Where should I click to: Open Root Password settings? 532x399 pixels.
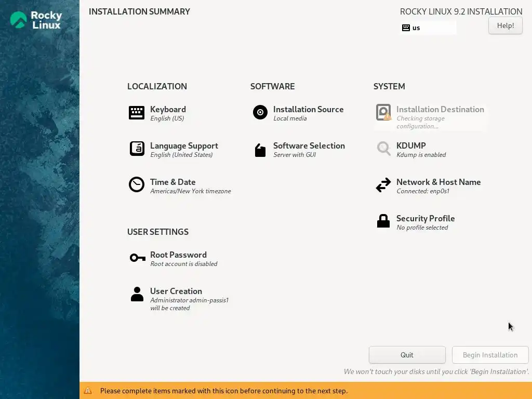pyautogui.click(x=179, y=255)
